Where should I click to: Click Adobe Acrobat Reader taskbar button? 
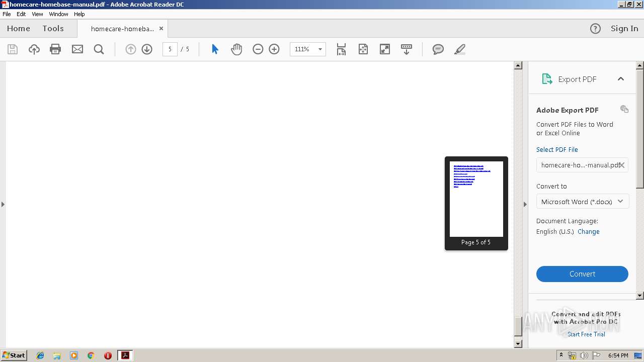pos(125,355)
